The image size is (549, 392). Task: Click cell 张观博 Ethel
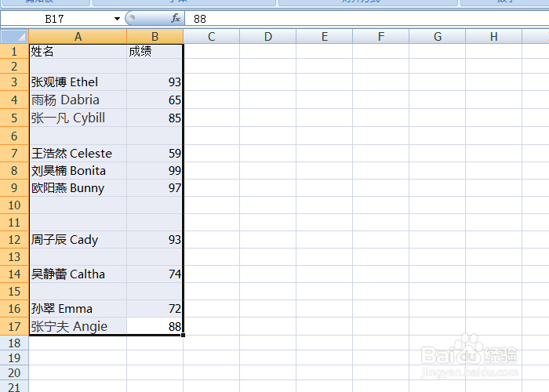pos(78,82)
